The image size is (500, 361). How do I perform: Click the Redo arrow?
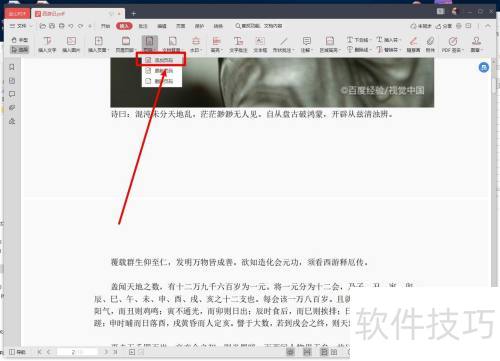(x=81, y=26)
